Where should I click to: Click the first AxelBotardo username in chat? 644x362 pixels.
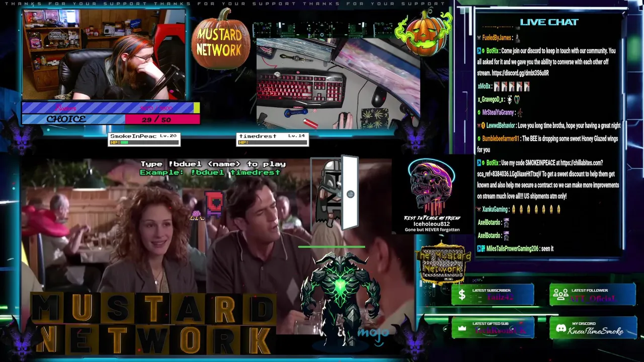[489, 222]
